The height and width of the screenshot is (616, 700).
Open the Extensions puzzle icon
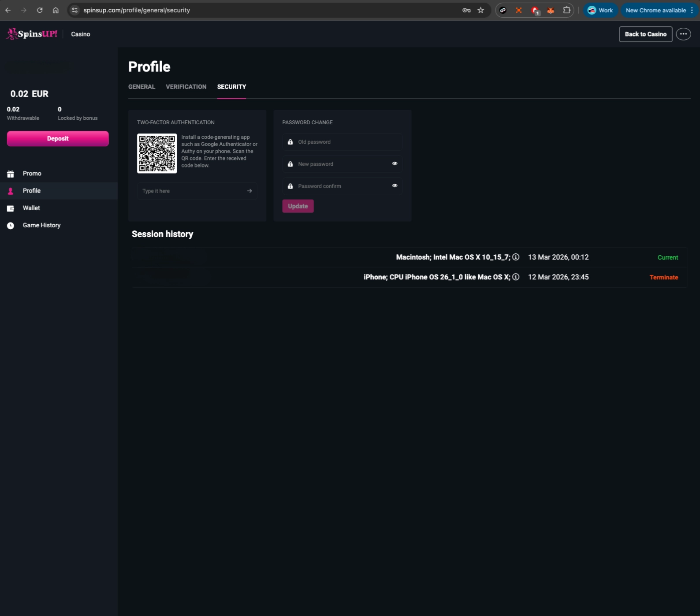566,10
